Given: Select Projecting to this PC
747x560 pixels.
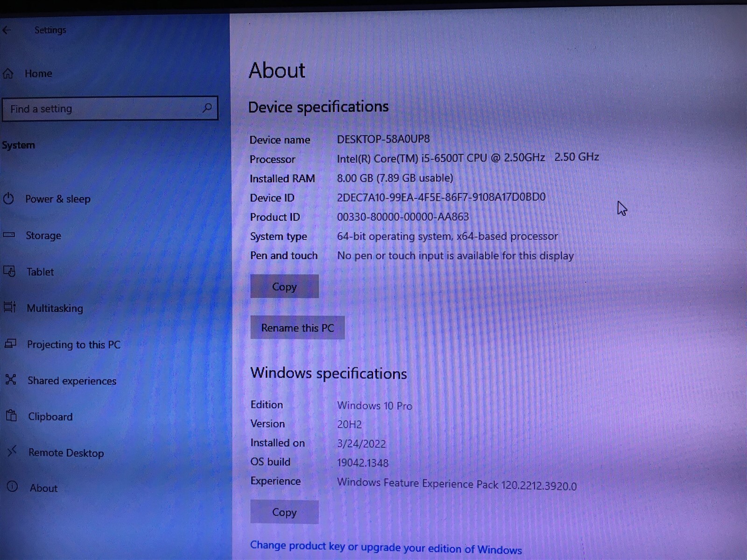Looking at the screenshot, I should pyautogui.click(x=74, y=345).
